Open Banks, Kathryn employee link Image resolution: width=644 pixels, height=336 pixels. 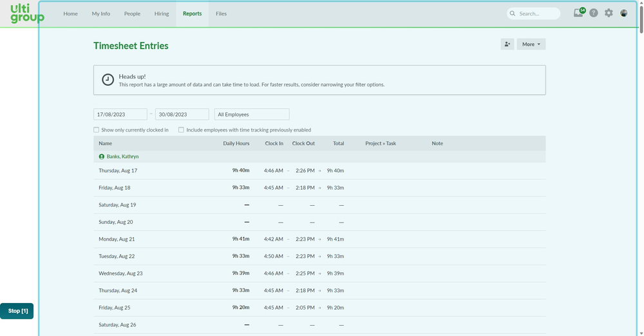pos(122,157)
